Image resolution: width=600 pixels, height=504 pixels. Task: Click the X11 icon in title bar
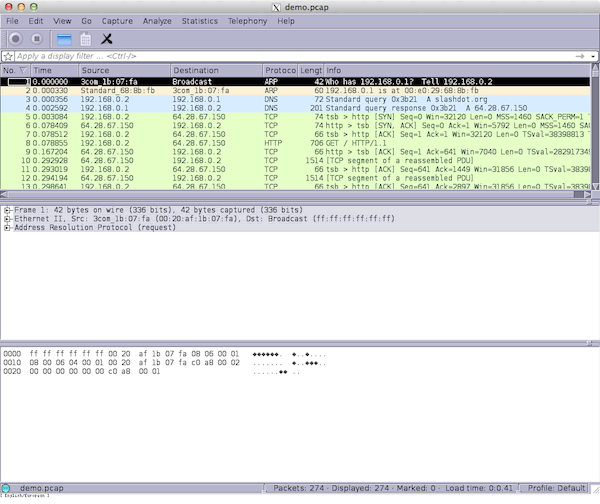[276, 7]
